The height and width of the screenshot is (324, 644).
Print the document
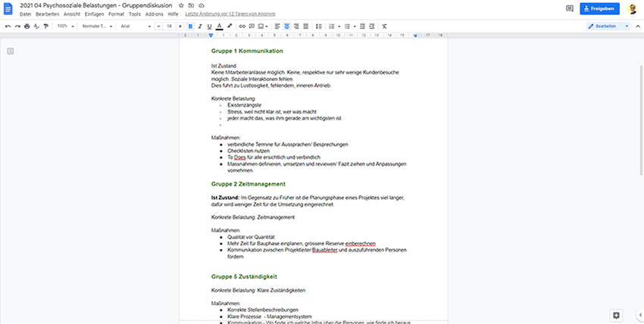[27, 26]
